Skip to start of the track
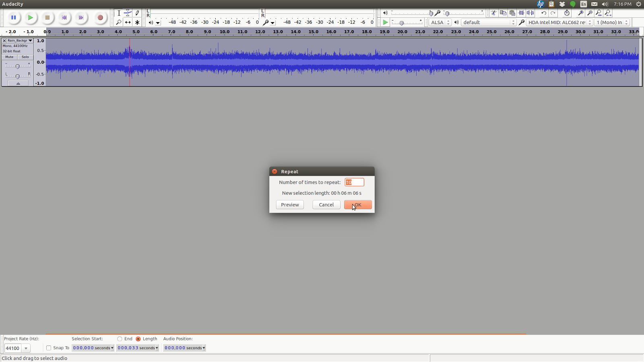This screenshot has height=362, width=644. (64, 18)
